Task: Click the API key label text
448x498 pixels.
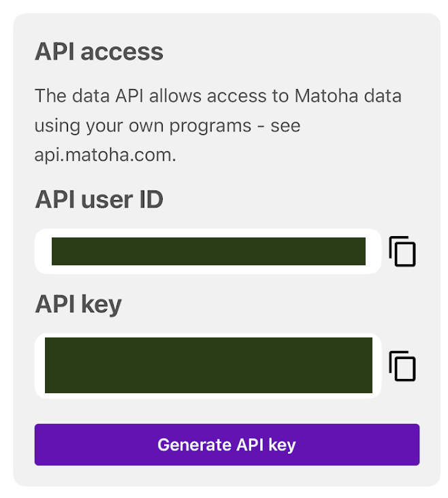Action: click(78, 305)
